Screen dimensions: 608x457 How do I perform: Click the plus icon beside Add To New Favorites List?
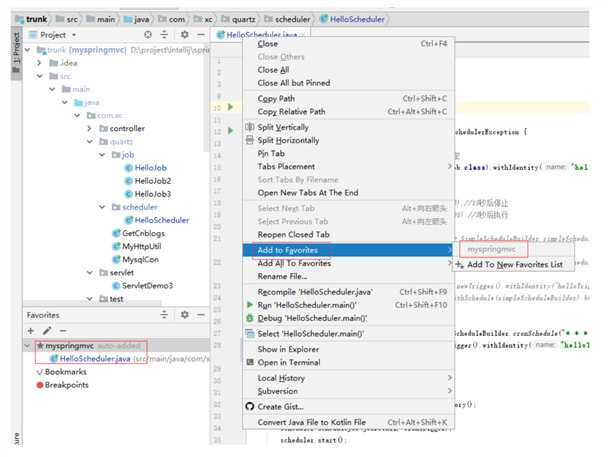[x=459, y=265]
